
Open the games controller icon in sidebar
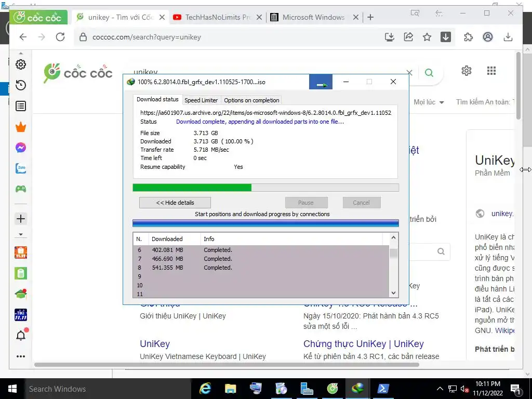21,189
